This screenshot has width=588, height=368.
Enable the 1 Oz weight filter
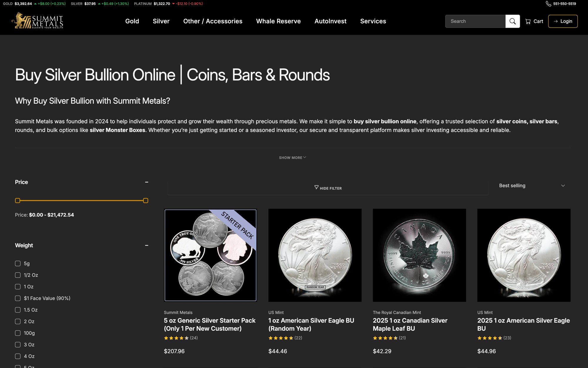click(18, 287)
